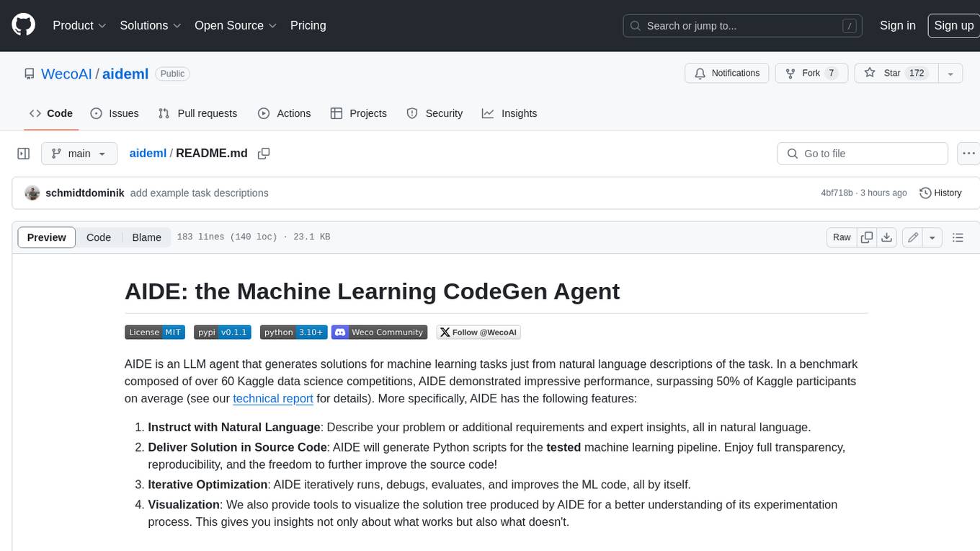Select the Code view
Screen dimensions: 980x551
(x=99, y=237)
